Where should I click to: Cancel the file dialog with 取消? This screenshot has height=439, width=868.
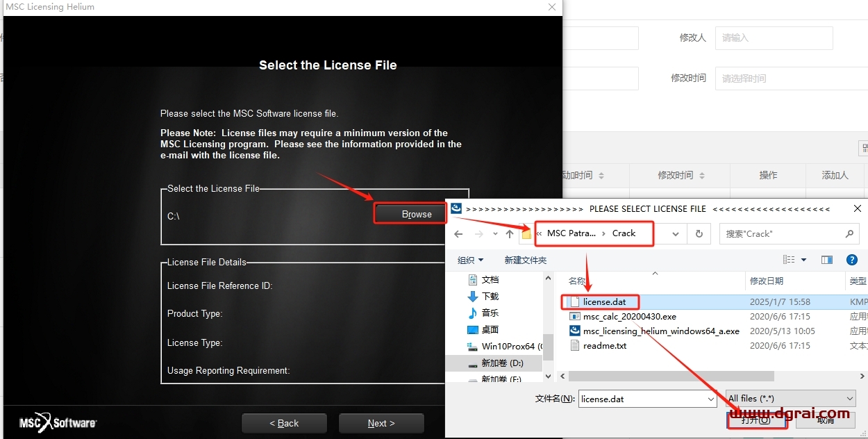826,420
